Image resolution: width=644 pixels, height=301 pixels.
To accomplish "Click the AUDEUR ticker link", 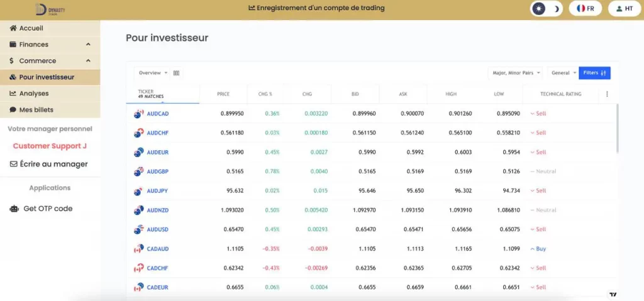I will [158, 152].
